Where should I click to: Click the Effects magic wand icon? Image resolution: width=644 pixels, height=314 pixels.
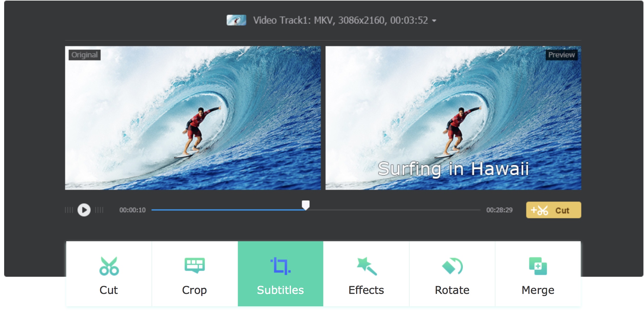click(x=366, y=265)
